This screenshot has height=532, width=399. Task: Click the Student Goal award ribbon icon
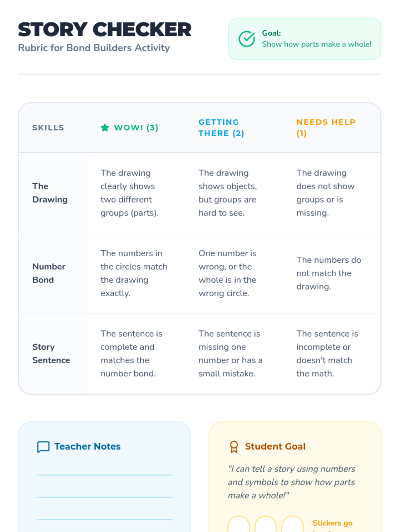point(234,447)
